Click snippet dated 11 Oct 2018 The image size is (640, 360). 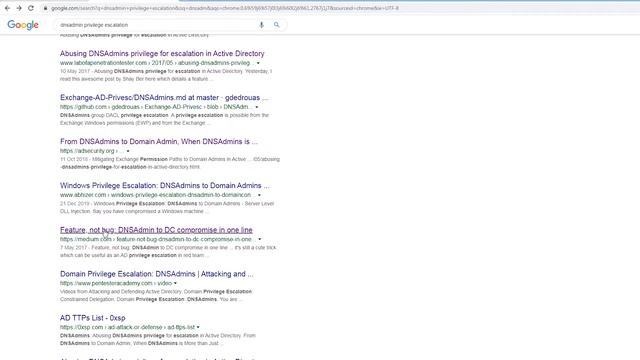[x=170, y=163]
